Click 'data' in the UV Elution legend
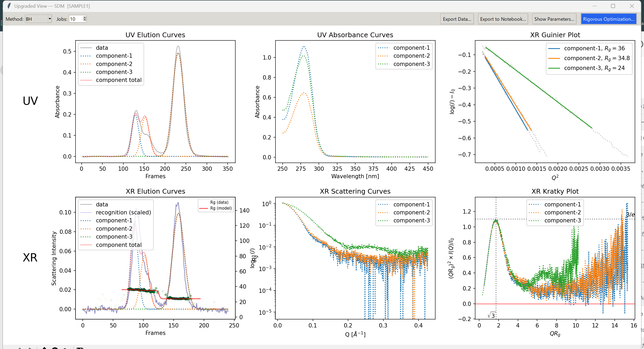The image size is (644, 349). tap(102, 48)
